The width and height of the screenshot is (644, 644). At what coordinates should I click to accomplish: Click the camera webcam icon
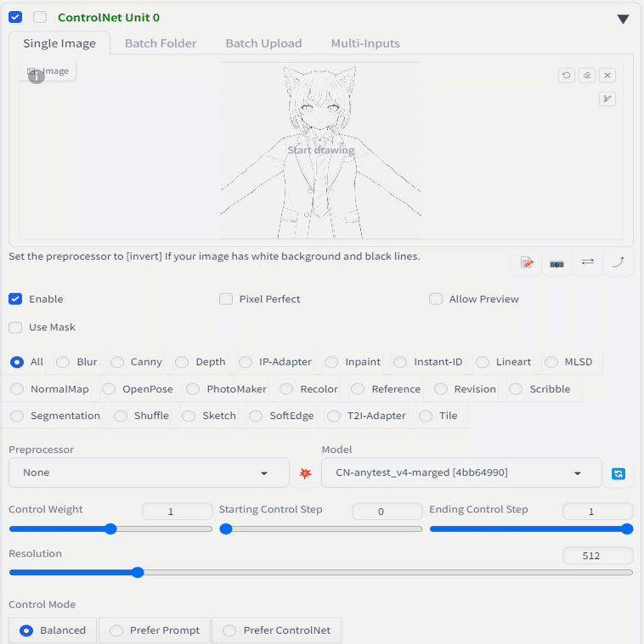coord(556,263)
